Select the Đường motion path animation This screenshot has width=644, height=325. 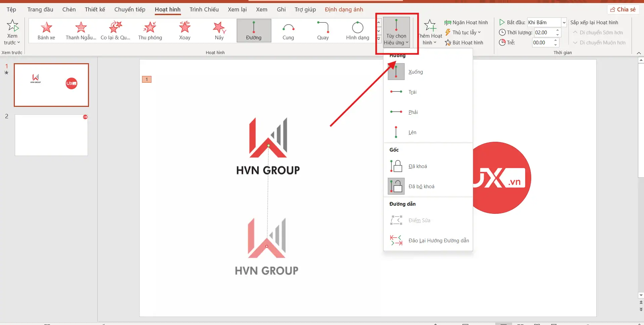(254, 31)
